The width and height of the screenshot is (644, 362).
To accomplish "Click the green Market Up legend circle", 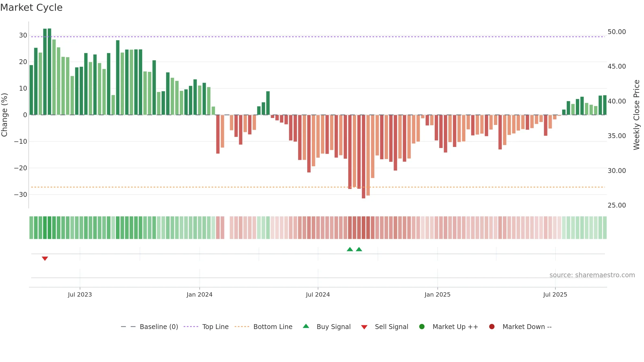I will pyautogui.click(x=422, y=327).
